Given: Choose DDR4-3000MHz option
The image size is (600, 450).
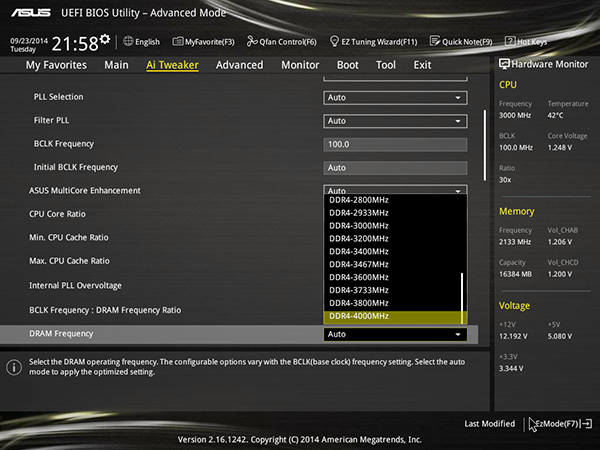Looking at the screenshot, I should [359, 226].
